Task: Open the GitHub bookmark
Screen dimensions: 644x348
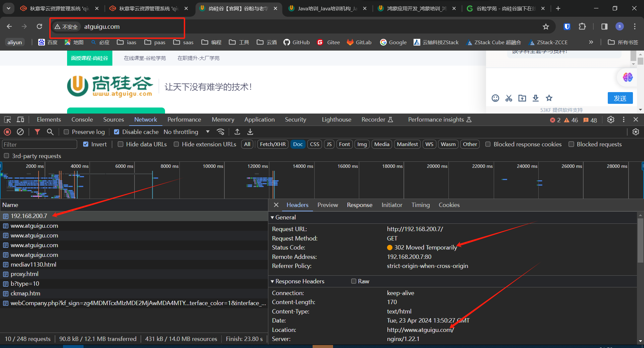Action: [x=297, y=42]
